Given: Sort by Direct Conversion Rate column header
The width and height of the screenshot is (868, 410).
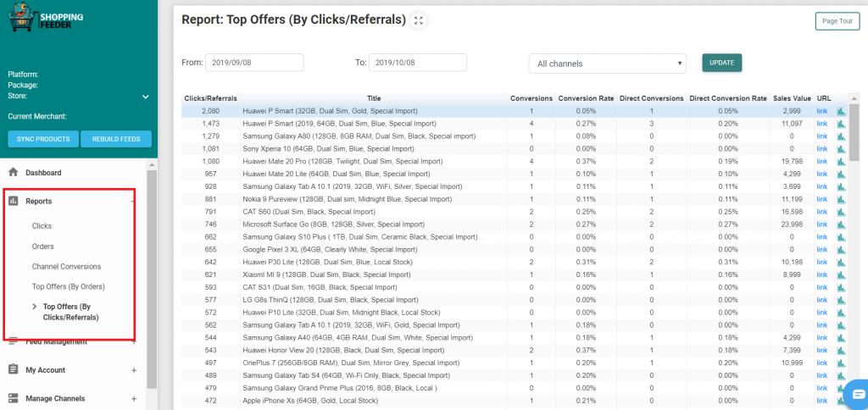Looking at the screenshot, I should click(728, 98).
